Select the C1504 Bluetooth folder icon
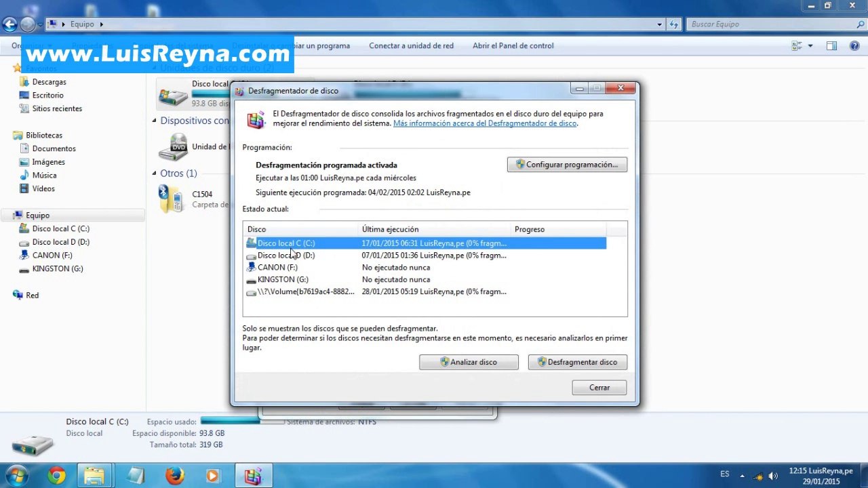 [171, 199]
